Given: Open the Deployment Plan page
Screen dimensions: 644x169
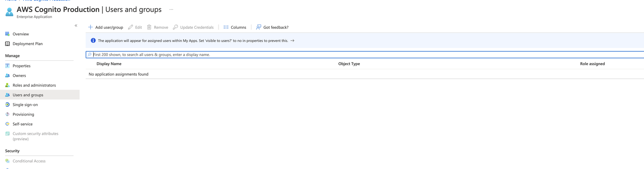Looking at the screenshot, I should point(27,44).
